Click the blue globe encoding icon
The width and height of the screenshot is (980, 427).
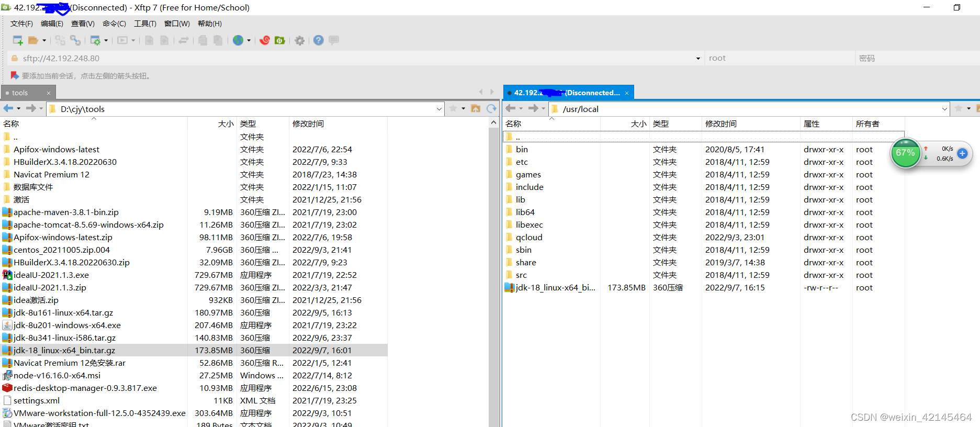238,40
